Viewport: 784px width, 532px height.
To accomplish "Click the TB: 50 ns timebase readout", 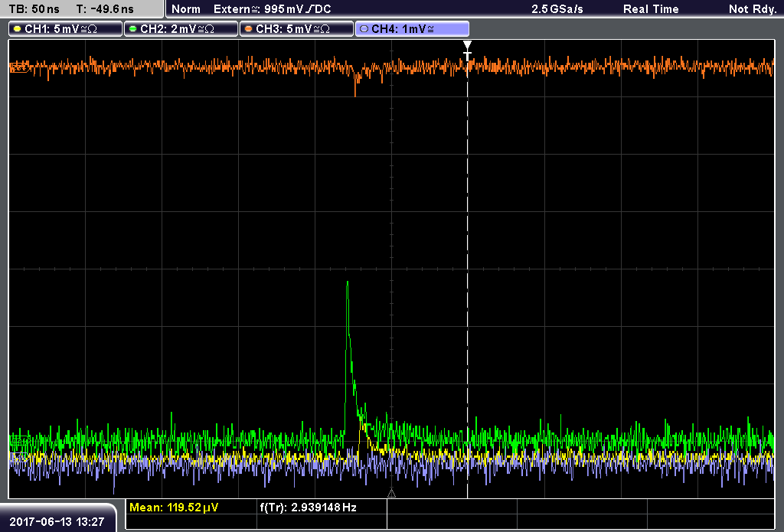I will [x=34, y=9].
